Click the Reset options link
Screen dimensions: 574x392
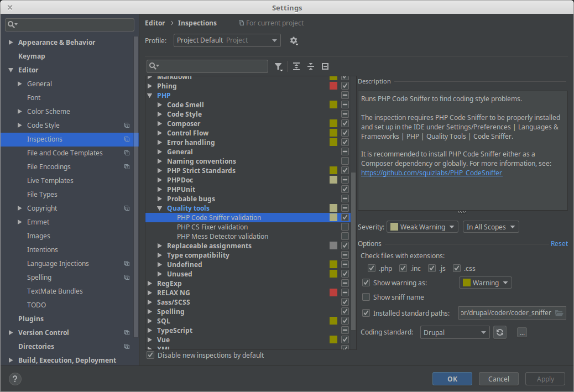(559, 243)
